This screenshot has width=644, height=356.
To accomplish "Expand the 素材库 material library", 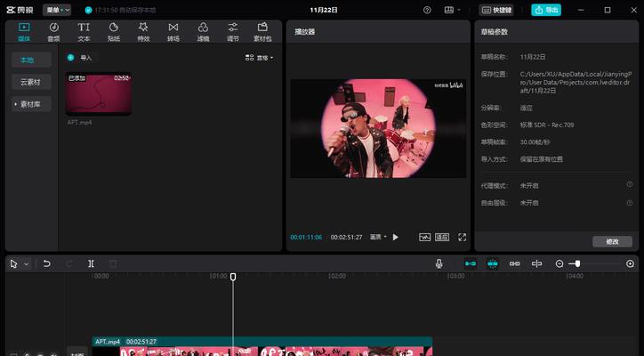I will point(31,104).
